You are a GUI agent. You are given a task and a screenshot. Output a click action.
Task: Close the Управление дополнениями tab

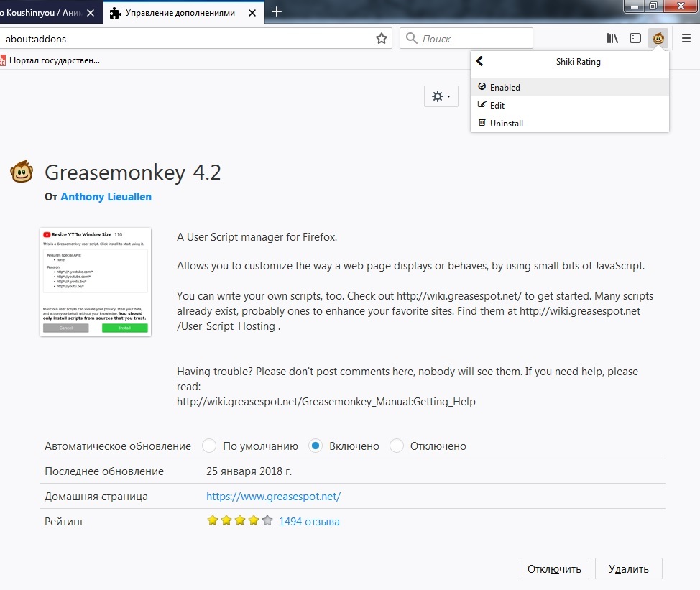[252, 12]
